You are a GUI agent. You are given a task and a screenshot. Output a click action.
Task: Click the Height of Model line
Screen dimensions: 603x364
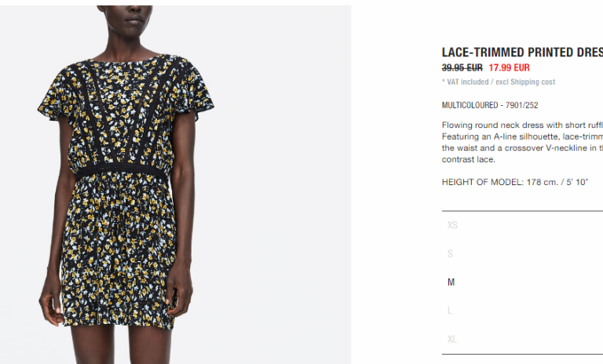pyautogui.click(x=515, y=182)
